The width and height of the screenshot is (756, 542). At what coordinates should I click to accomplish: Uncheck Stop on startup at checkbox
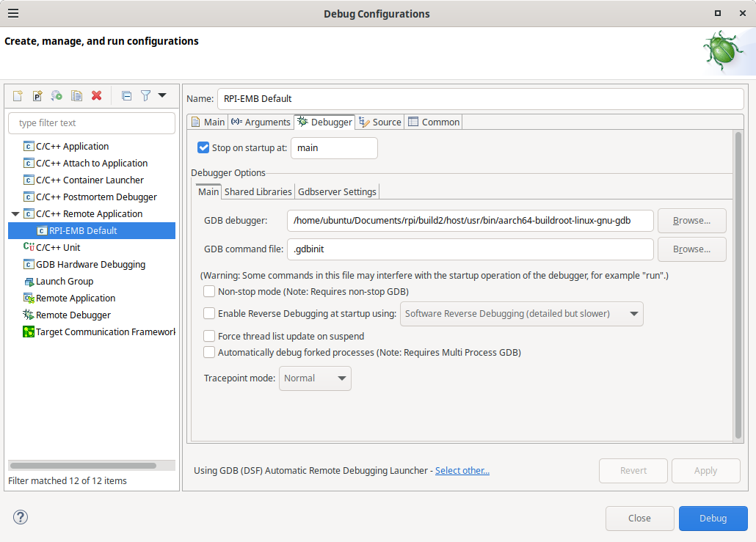point(203,147)
